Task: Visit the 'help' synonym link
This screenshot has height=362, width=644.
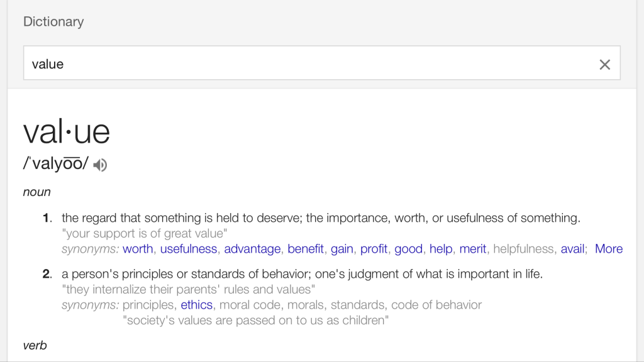Action: coord(441,249)
